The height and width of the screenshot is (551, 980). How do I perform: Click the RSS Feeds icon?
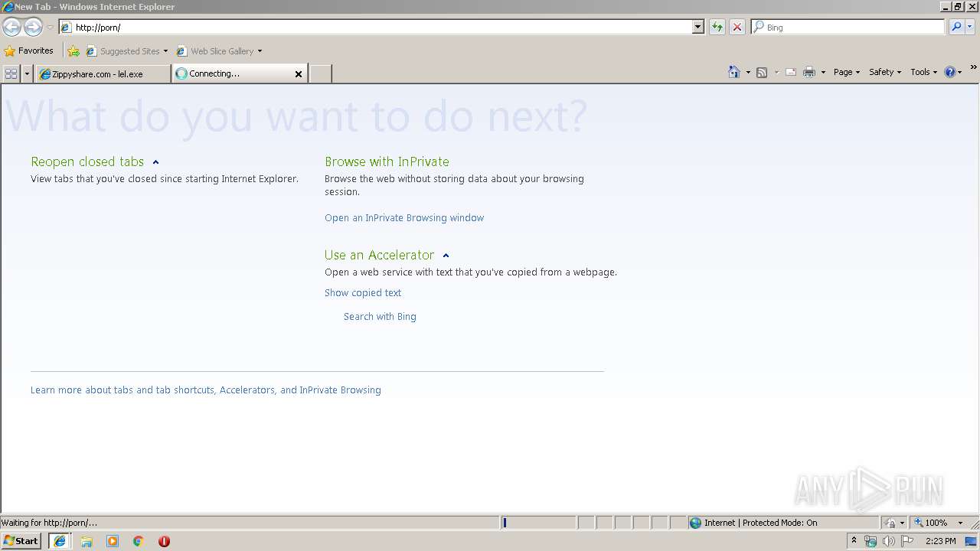coord(762,72)
